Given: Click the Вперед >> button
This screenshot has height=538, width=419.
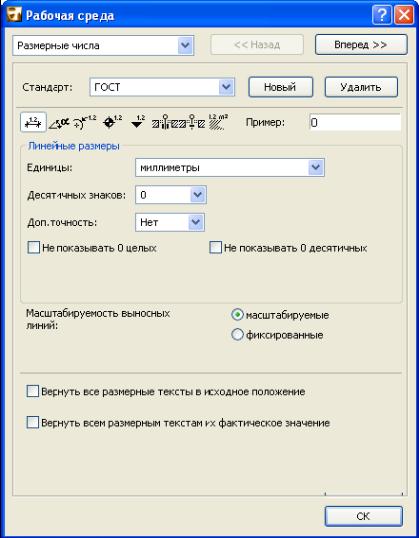Looking at the screenshot, I should (361, 45).
